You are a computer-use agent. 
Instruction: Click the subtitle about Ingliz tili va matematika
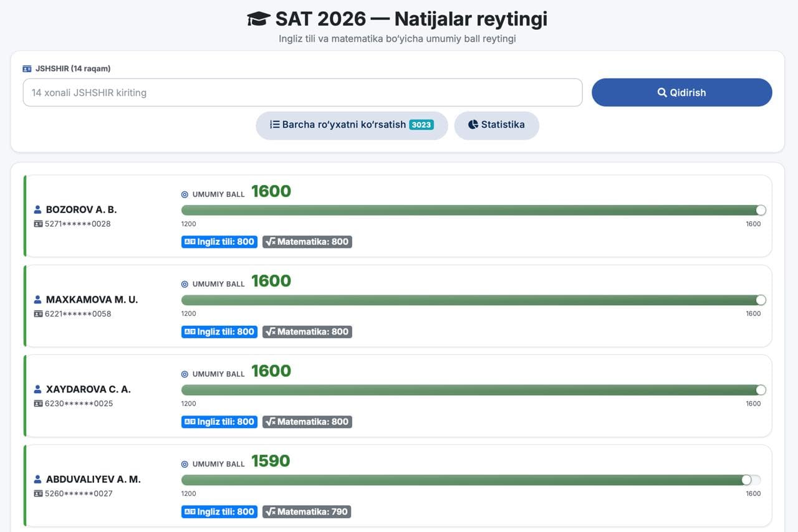point(397,39)
